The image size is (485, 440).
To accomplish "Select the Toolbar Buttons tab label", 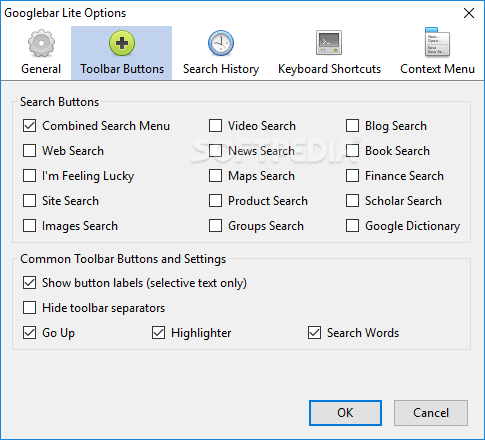I will pyautogui.click(x=122, y=69).
